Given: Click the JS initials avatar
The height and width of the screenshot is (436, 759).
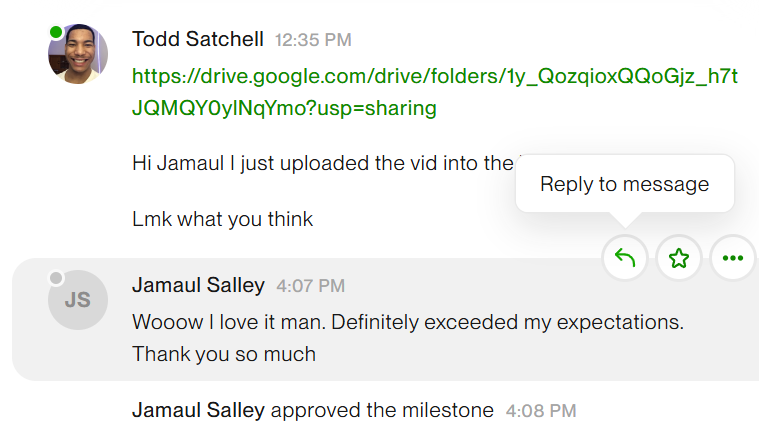Looking at the screenshot, I should (77, 299).
